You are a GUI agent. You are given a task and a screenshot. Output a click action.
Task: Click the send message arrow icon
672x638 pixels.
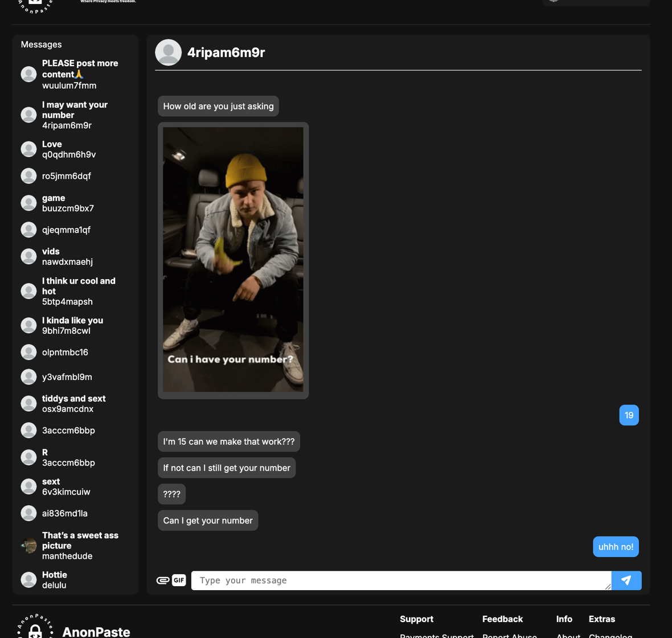(626, 580)
